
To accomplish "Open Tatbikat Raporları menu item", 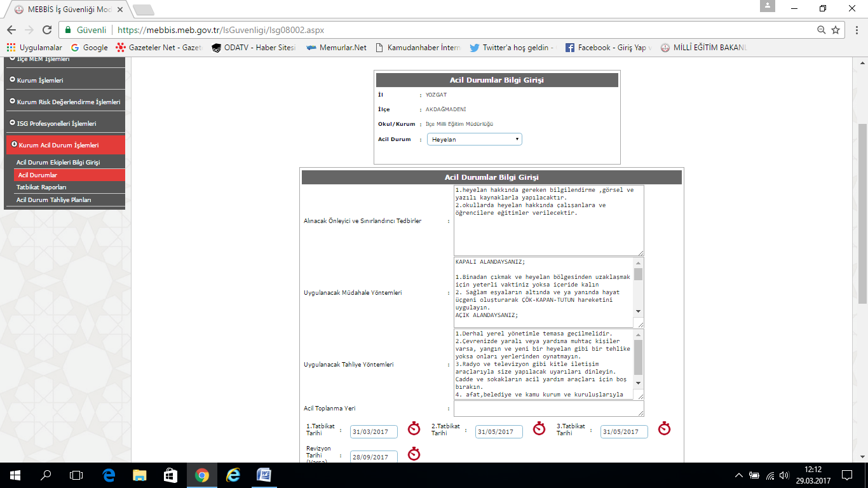I will coord(41,187).
